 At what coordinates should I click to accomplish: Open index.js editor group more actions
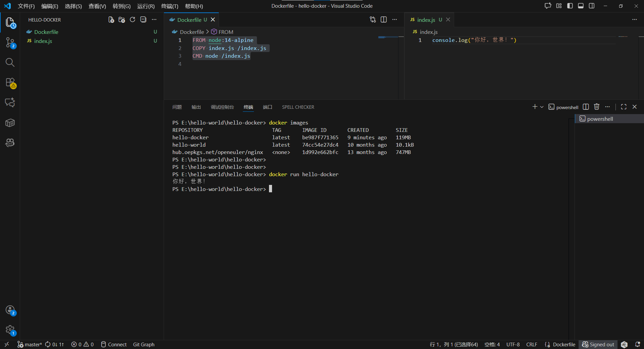click(635, 20)
